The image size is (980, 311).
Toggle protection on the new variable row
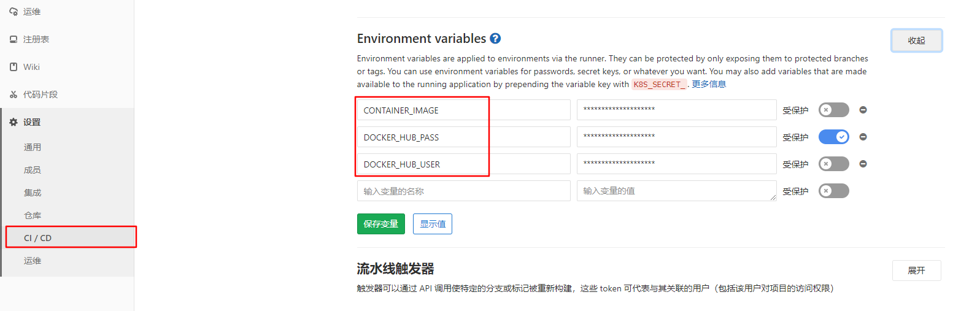click(833, 191)
